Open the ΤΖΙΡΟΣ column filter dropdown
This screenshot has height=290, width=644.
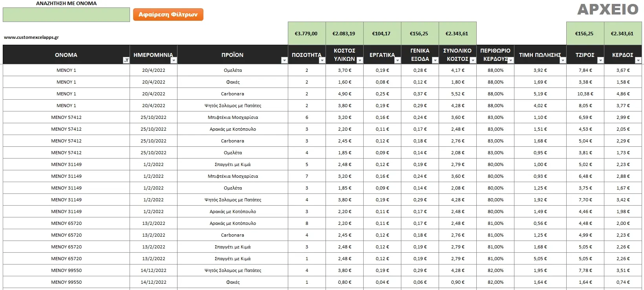[600, 60]
